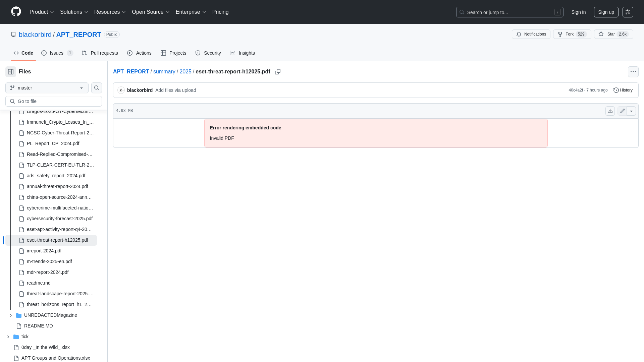Screen dimensions: 644x362
Task: Expand the Enterprise menu
Action: 191,12
